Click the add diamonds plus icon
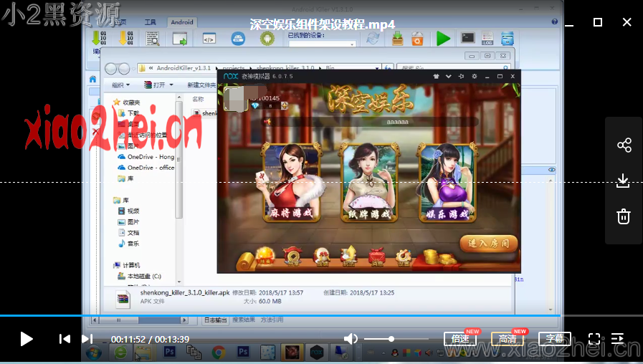This screenshot has width=643, height=364. click(x=284, y=106)
